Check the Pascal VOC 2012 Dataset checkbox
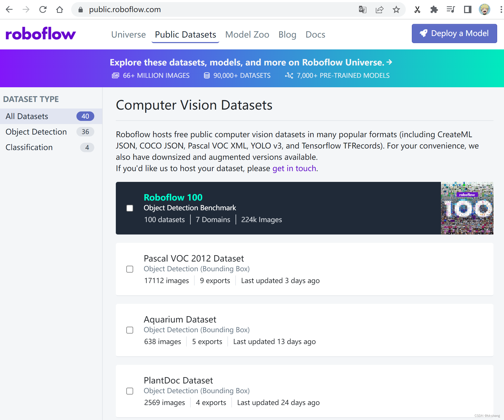The width and height of the screenshot is (504, 420). pyautogui.click(x=130, y=269)
